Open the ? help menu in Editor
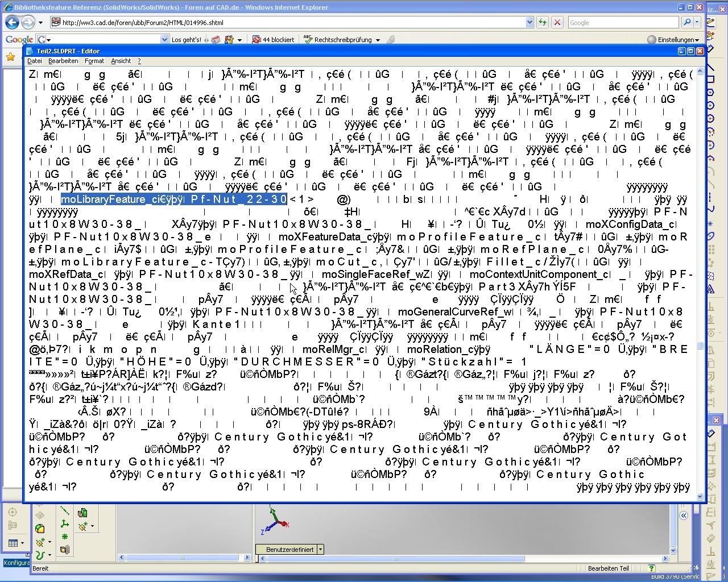This screenshot has height=582, width=728. (139, 61)
